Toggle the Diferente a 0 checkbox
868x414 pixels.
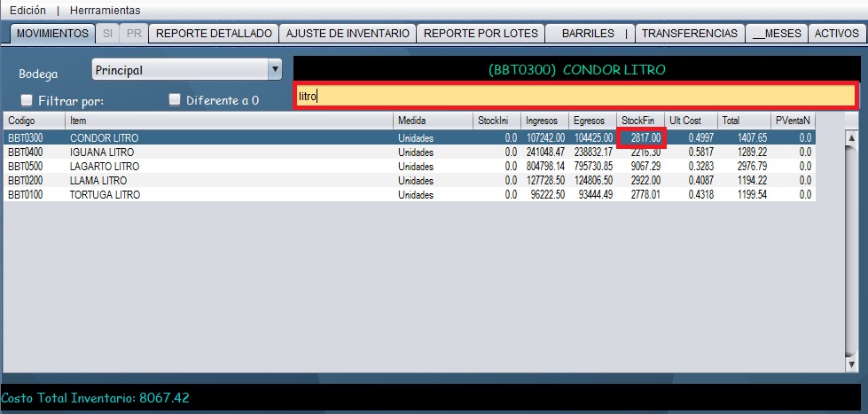(x=175, y=100)
